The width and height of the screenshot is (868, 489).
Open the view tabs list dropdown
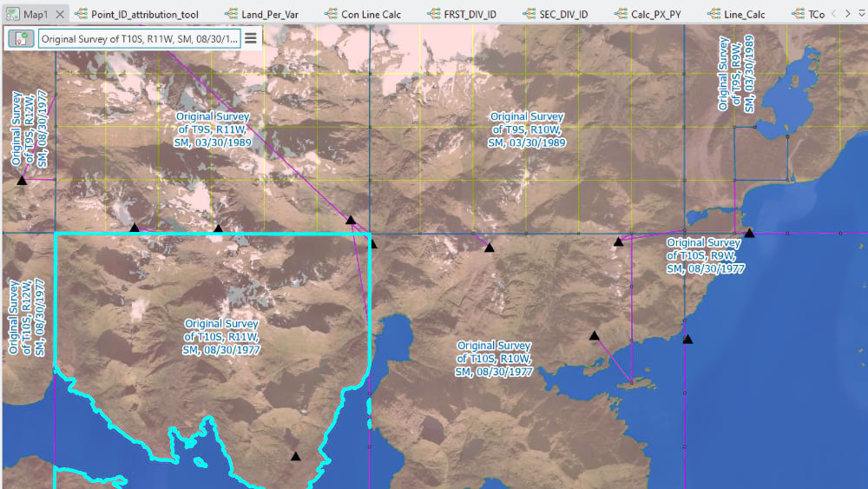(861, 13)
